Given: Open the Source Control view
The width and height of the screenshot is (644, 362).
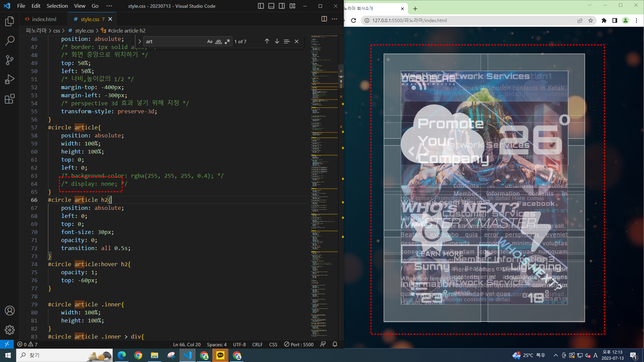Looking at the screenshot, I should coord(10,60).
